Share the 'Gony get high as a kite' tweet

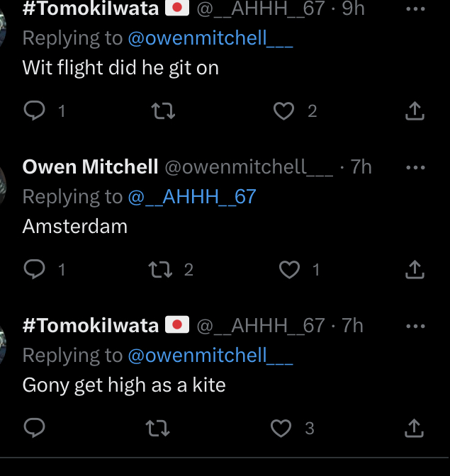coord(415,428)
